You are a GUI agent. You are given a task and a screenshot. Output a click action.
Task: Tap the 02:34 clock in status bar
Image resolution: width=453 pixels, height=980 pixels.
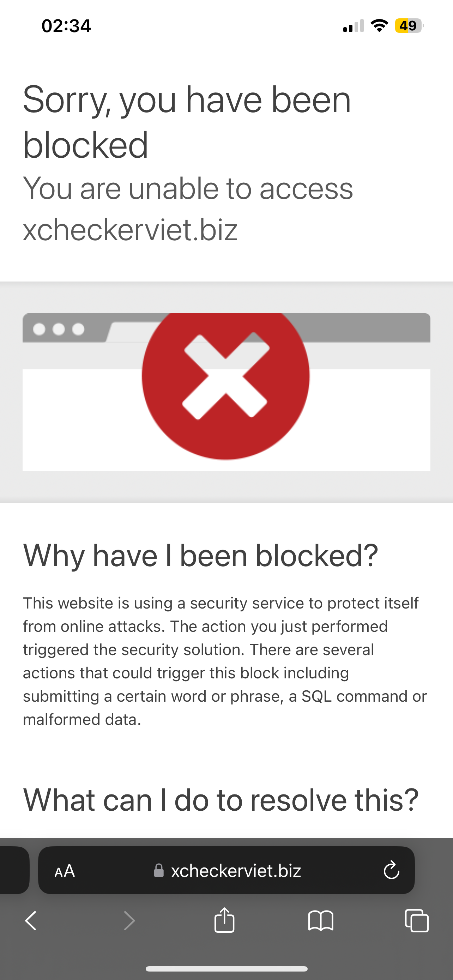[x=66, y=26]
